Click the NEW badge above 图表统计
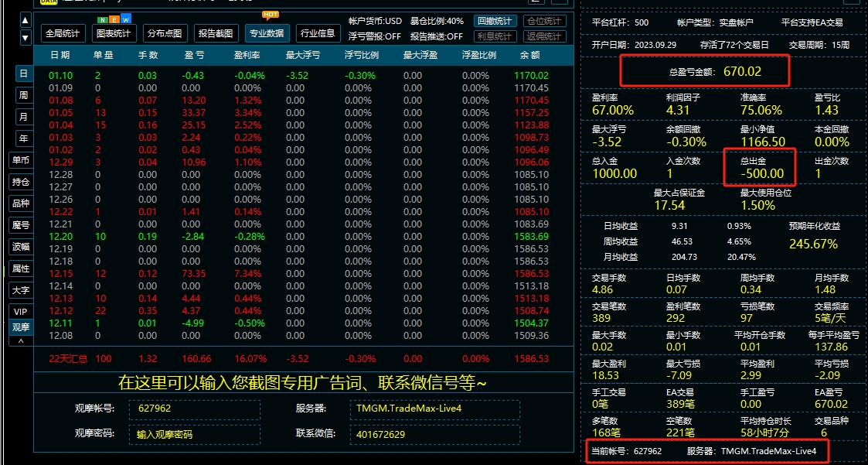 click(x=114, y=20)
